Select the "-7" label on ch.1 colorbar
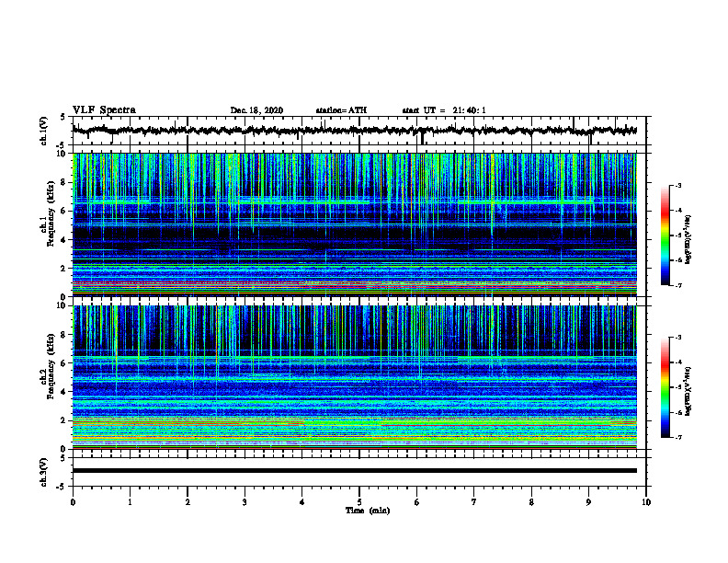 pos(678,285)
